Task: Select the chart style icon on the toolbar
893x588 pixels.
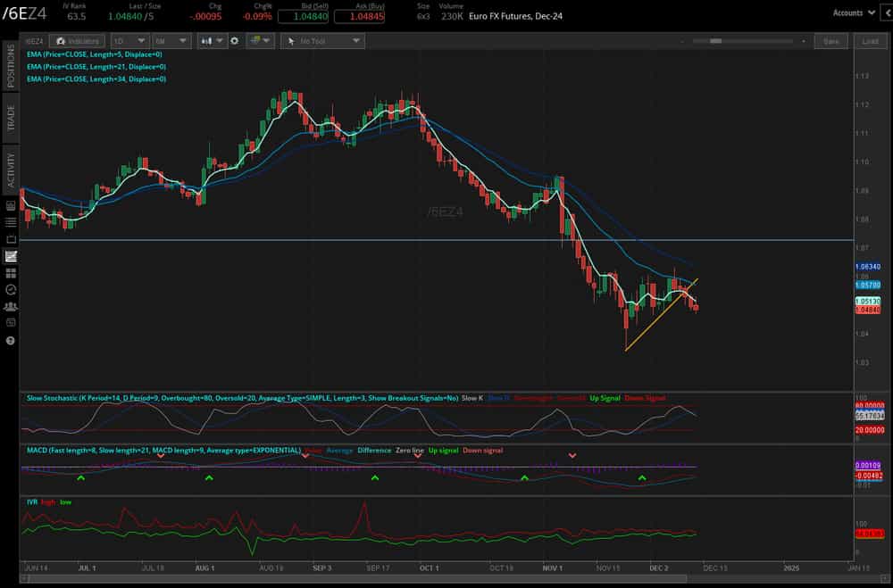Action: tap(207, 40)
